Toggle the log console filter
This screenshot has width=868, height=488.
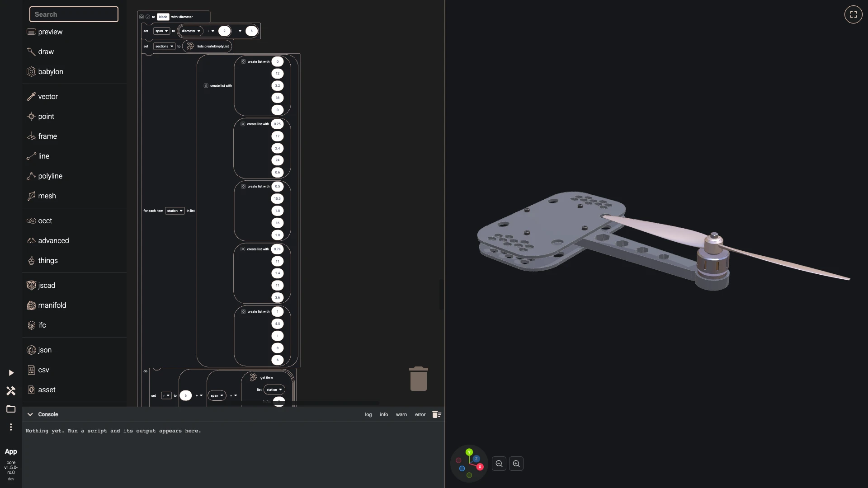368,414
